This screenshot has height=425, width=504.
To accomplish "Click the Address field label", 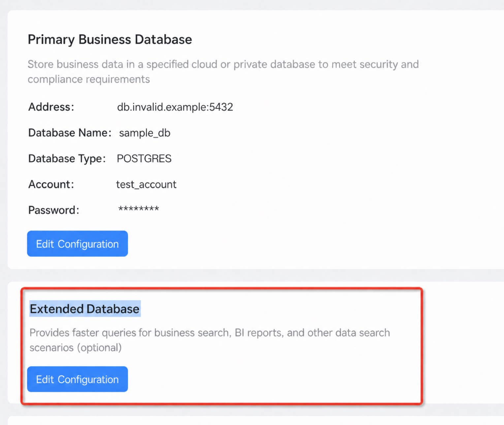I will 51,107.
